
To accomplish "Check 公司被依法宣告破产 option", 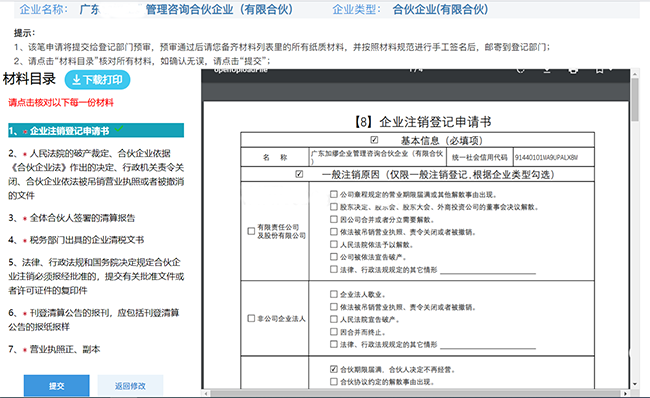I will pos(334,257).
